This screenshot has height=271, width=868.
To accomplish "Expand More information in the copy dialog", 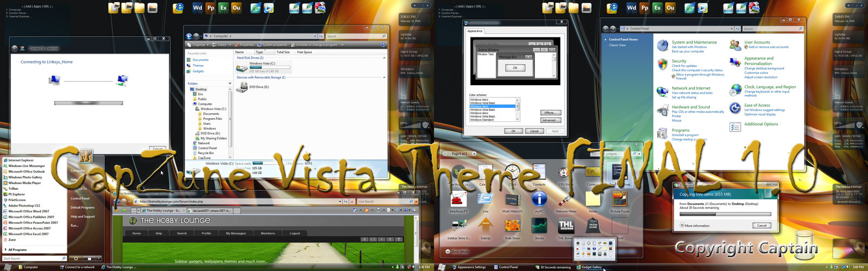I will pos(682,225).
